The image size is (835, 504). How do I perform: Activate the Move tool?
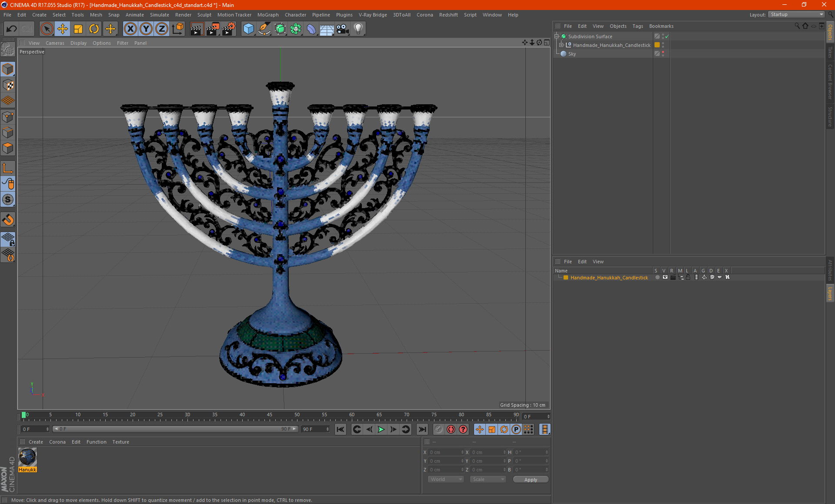(63, 29)
